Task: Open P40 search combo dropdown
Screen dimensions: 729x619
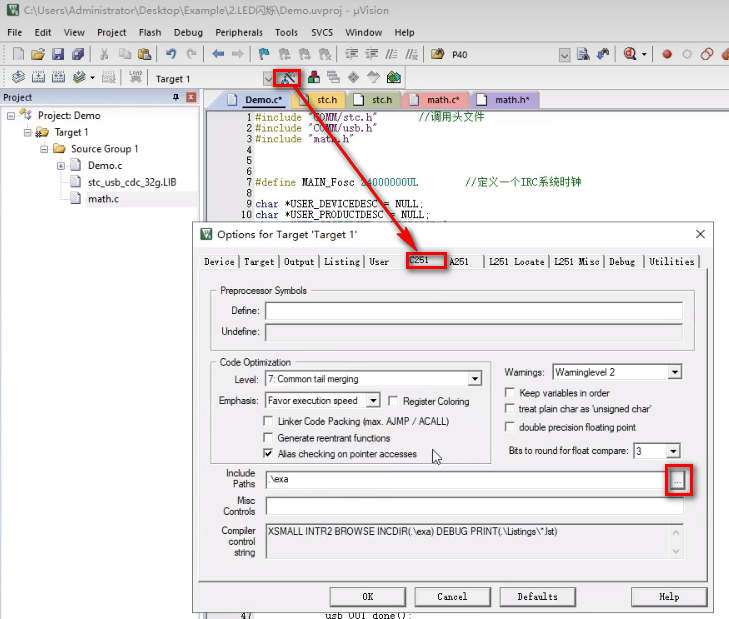Action: (x=564, y=55)
